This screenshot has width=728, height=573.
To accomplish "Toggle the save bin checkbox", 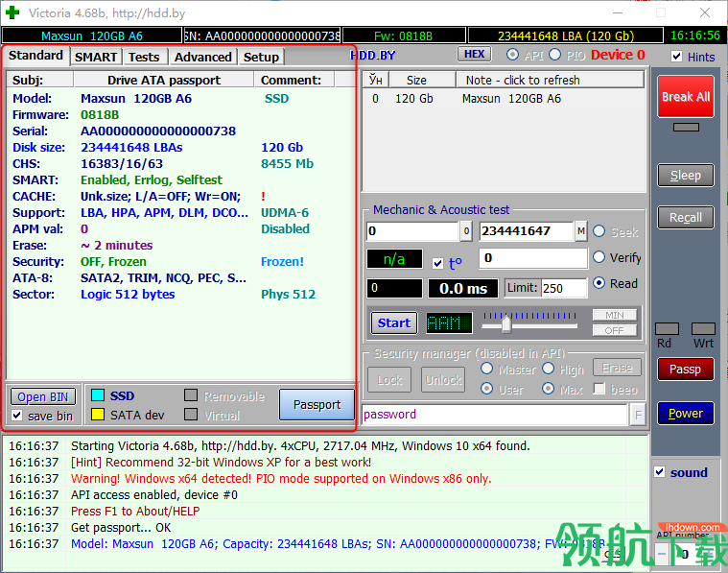I will tap(17, 415).
